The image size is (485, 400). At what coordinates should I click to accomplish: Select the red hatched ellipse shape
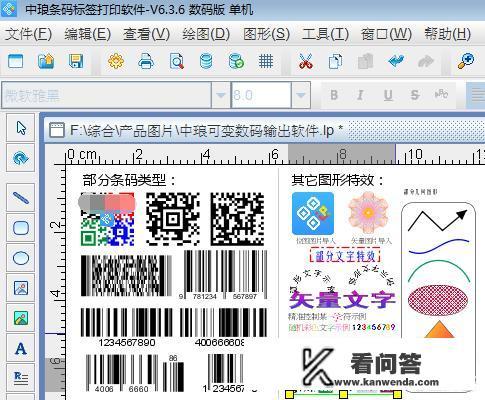pyautogui.click(x=438, y=299)
